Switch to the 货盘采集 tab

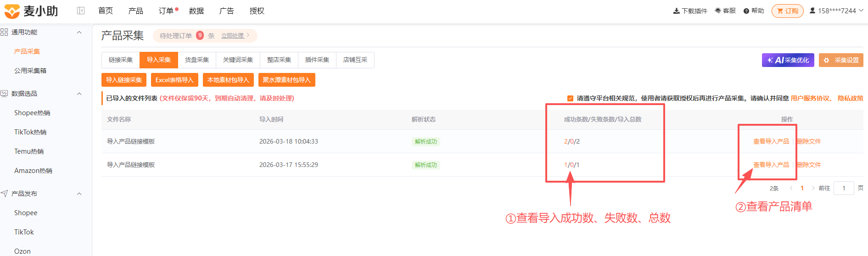coord(197,60)
